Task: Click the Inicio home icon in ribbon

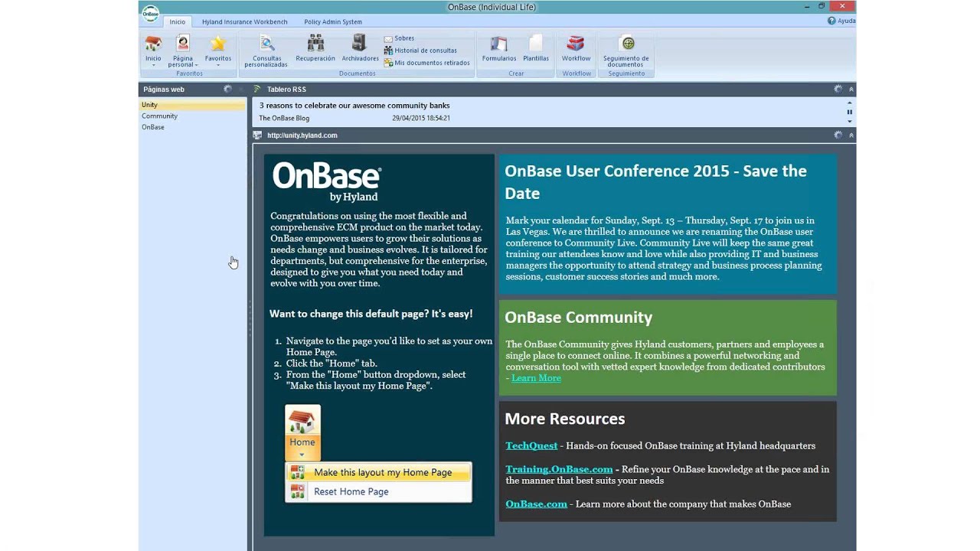Action: pyautogui.click(x=153, y=44)
